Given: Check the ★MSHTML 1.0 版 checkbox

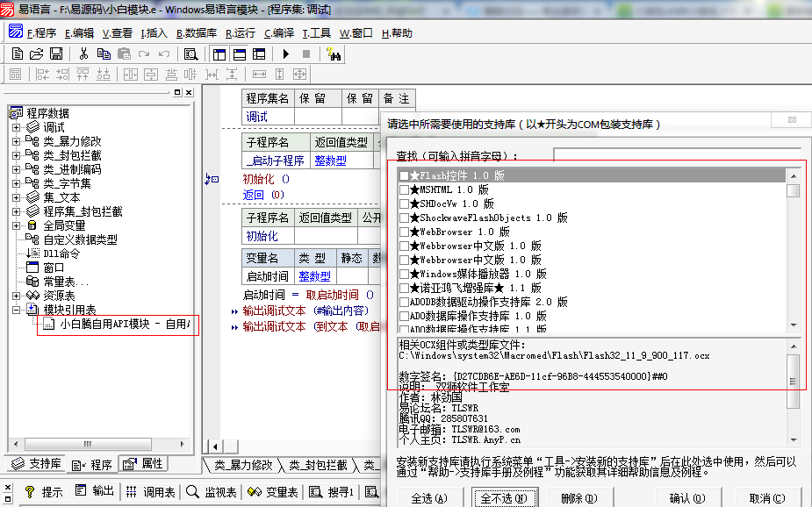Looking at the screenshot, I should 404,189.
